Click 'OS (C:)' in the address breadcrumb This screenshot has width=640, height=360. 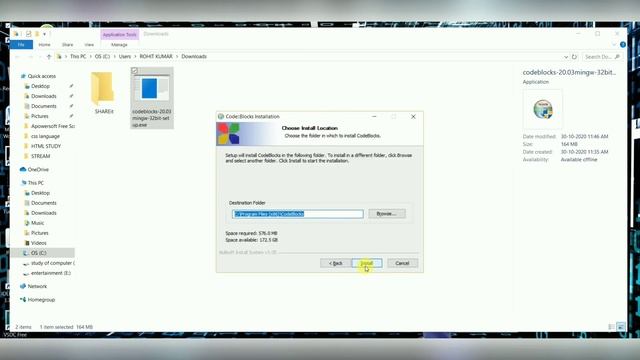tap(102, 56)
